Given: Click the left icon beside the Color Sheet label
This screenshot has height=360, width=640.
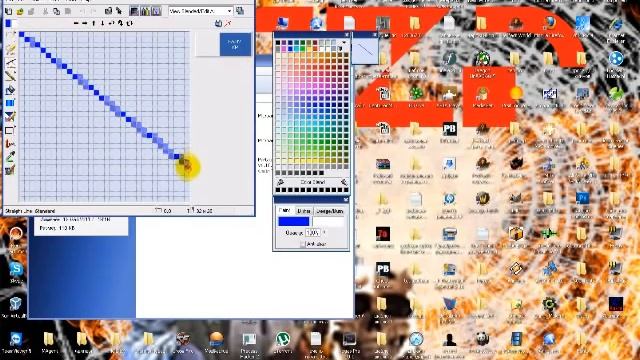Looking at the screenshot, I should tap(280, 182).
